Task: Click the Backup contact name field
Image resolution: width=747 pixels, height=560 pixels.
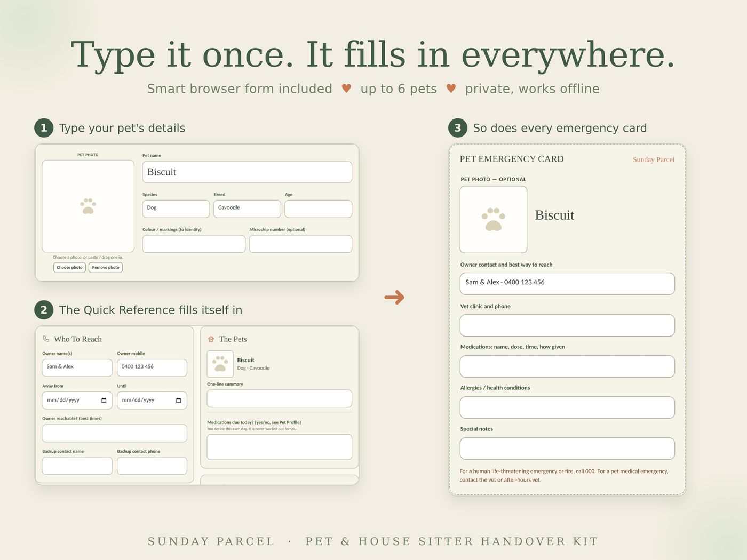Action: [x=77, y=466]
